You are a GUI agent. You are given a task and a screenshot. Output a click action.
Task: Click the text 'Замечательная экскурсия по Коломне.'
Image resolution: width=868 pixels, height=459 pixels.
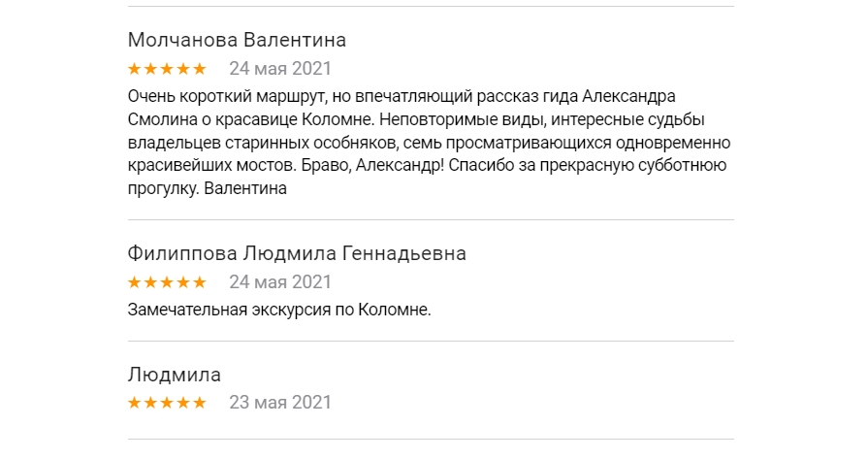pos(278,311)
